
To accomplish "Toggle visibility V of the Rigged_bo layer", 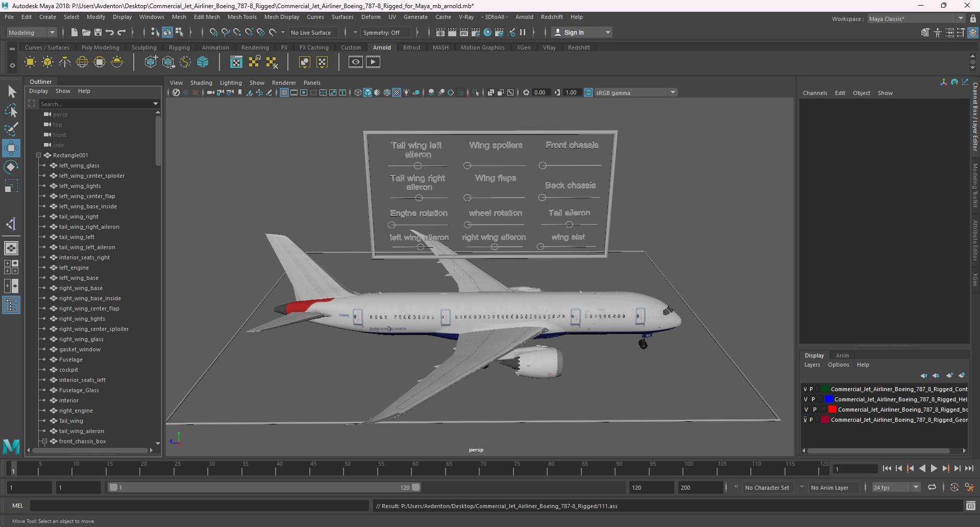I will coord(806,410).
